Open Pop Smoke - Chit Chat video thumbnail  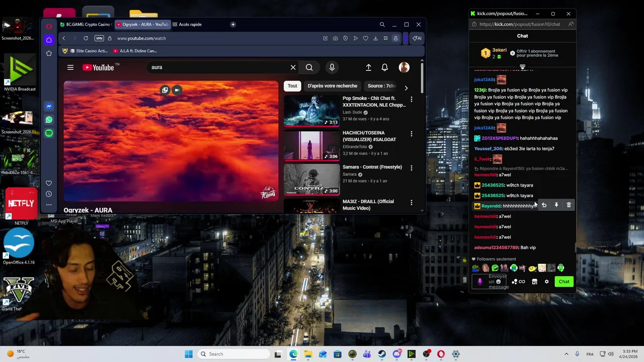[311, 110]
